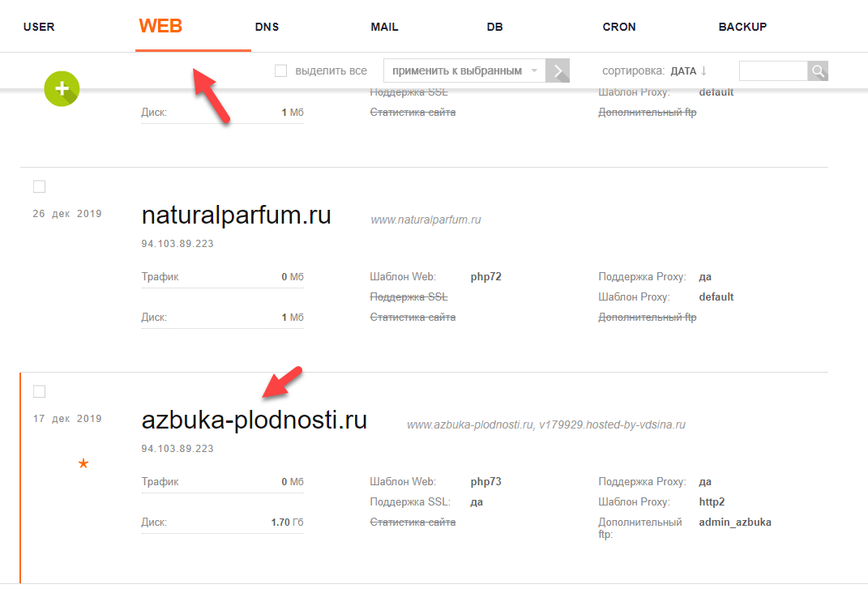Click 'Трафик' label in naturalparfum.ru row

coord(160,277)
